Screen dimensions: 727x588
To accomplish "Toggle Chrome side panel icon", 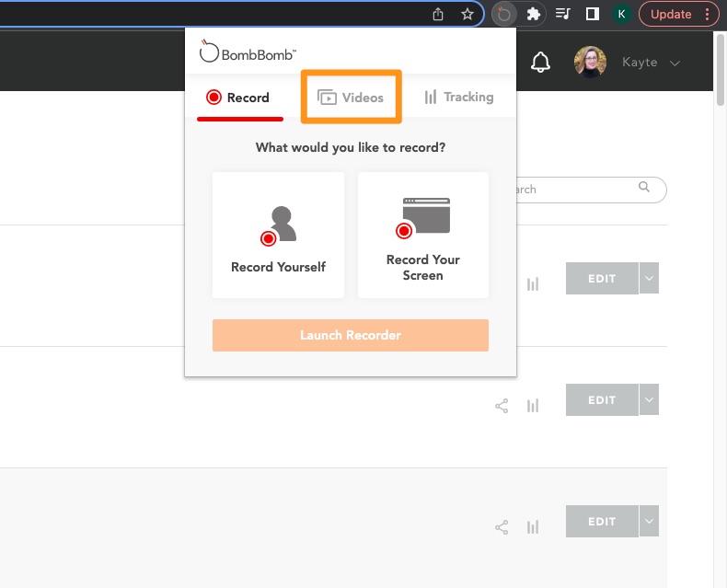I will click(592, 15).
